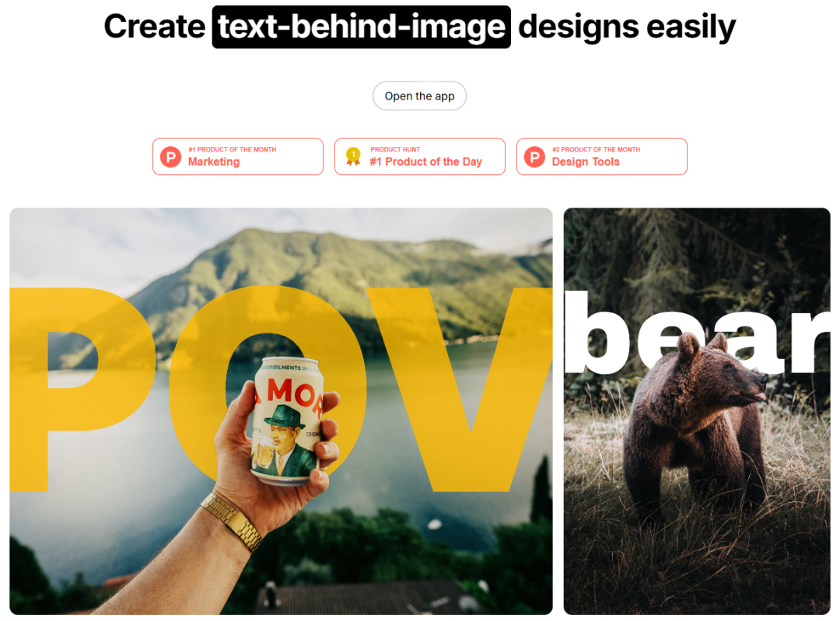This screenshot has width=840, height=621.
Task: Click the yellow letter P in POV
Action: (x=80, y=389)
